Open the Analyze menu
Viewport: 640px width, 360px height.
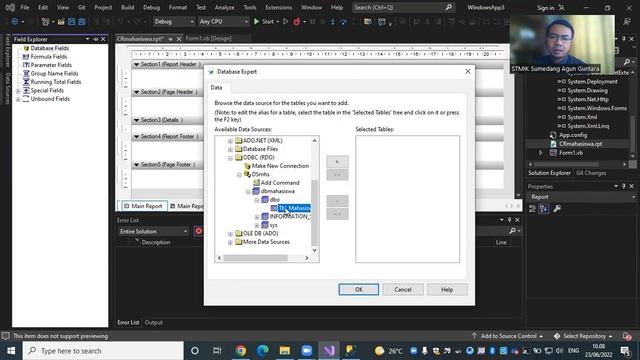[224, 7]
